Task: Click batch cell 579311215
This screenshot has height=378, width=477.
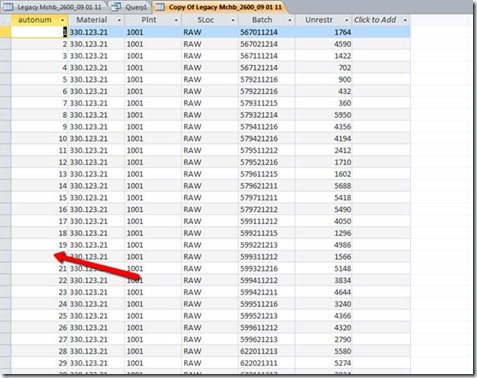Action: click(267, 103)
